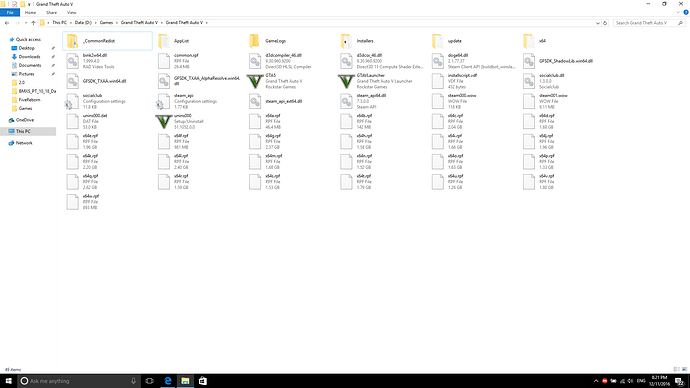Select the socialclub configuration settings icon

(x=72, y=102)
